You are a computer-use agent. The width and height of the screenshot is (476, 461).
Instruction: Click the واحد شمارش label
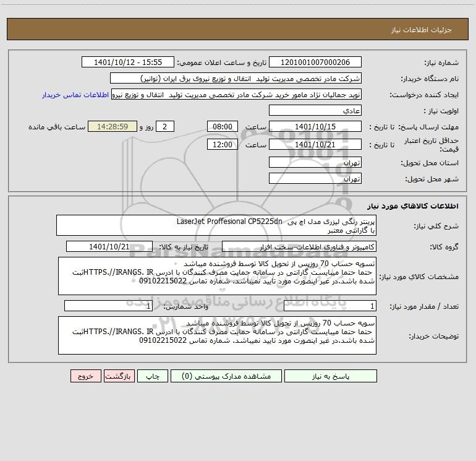point(186,307)
